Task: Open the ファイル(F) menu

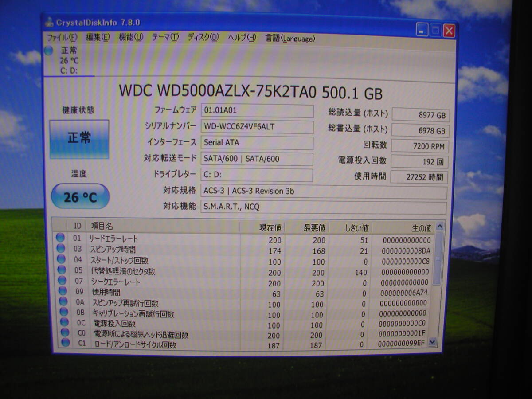Action: [62, 37]
